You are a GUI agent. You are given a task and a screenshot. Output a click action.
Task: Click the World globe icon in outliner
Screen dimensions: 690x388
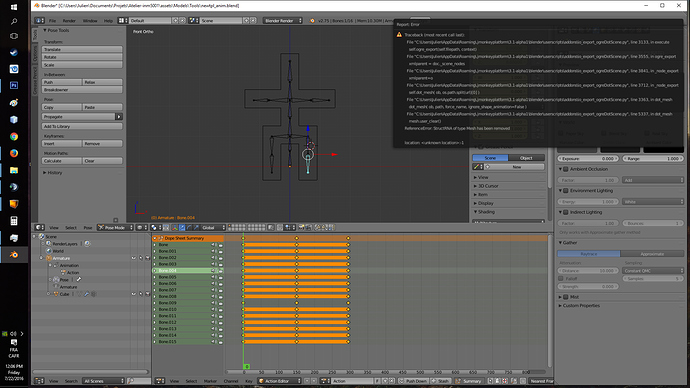(x=49, y=251)
